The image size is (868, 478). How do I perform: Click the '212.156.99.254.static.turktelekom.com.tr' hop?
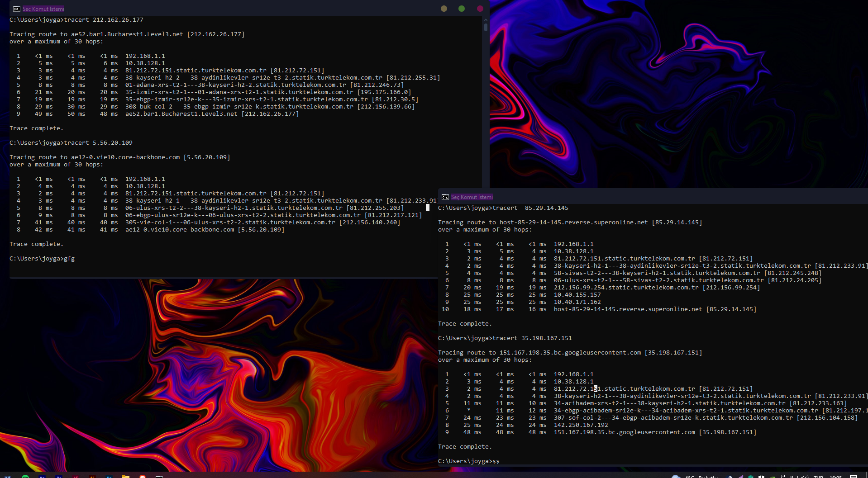pyautogui.click(x=603, y=288)
